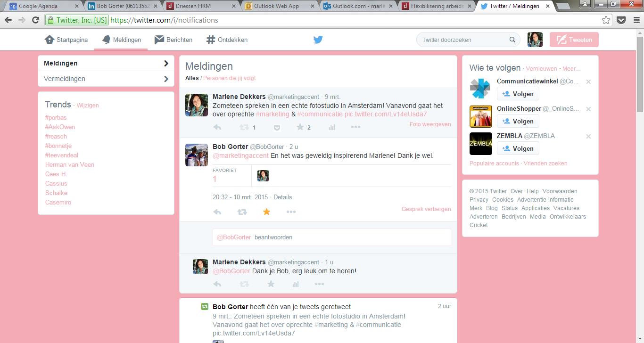More options on 'Dank je Bob' tweet

319,284
